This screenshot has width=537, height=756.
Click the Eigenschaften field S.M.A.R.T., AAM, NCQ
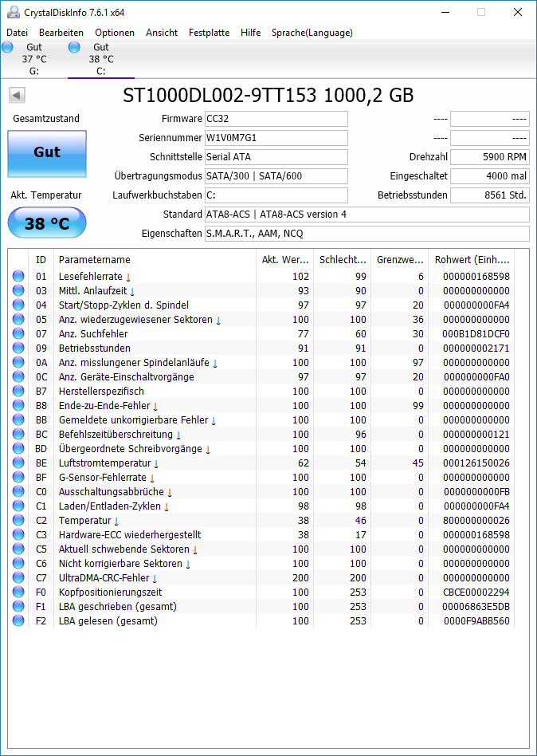(367, 234)
